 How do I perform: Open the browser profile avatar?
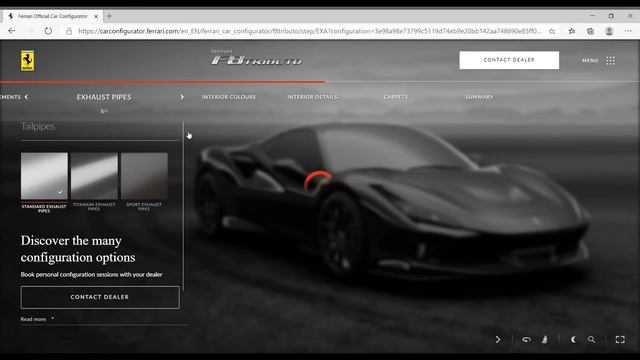pos(609,31)
